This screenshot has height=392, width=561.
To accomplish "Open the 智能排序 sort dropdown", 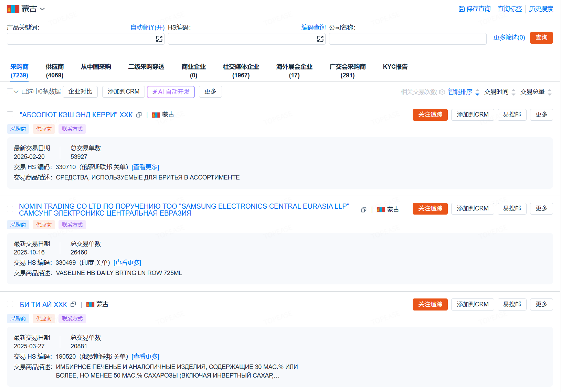I will click(x=463, y=92).
